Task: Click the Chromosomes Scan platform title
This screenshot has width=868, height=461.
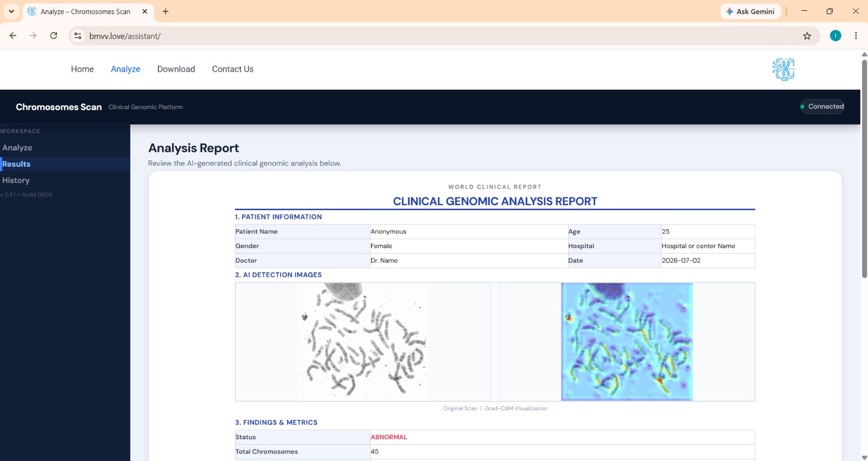Action: tap(59, 107)
